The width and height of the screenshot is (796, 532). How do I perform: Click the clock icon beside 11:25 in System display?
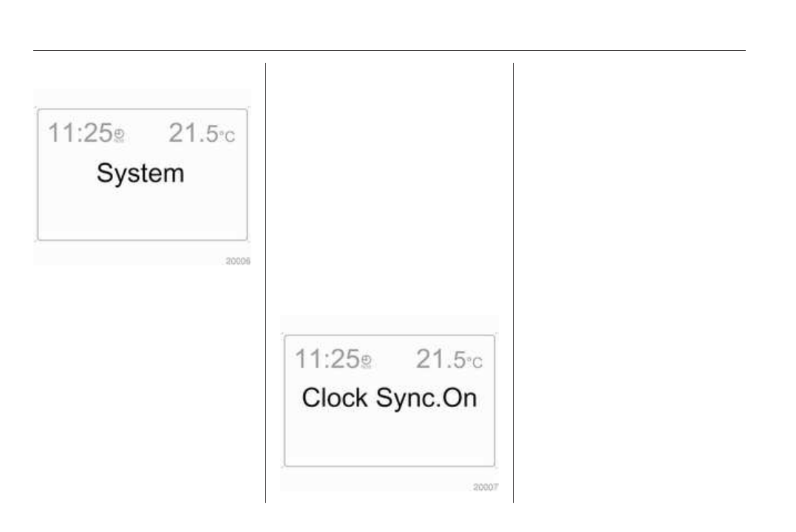pyautogui.click(x=120, y=135)
